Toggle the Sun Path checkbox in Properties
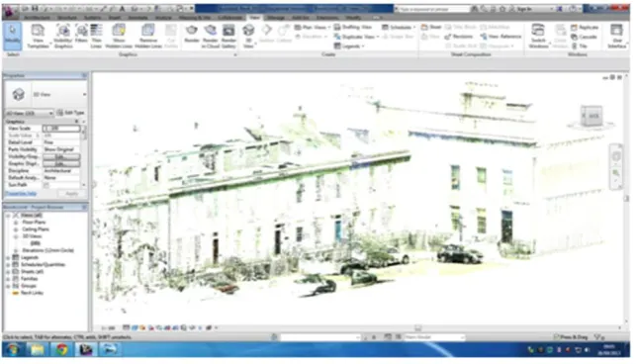This screenshot has height=364, width=636. 45,185
